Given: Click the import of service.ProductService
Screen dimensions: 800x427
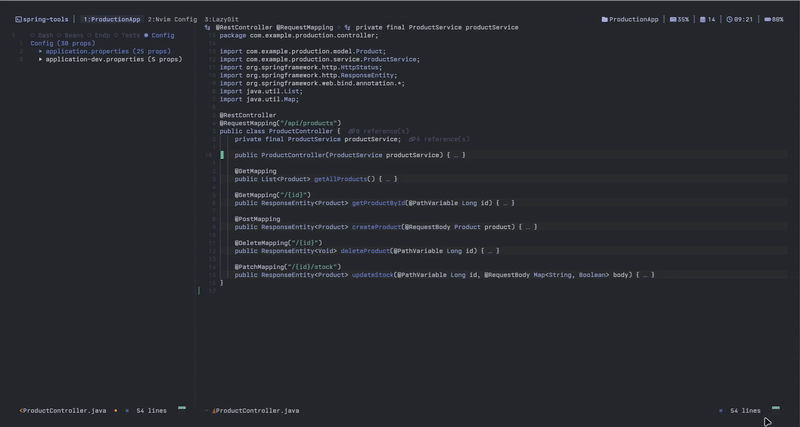Looking at the screenshot, I should 320,60.
